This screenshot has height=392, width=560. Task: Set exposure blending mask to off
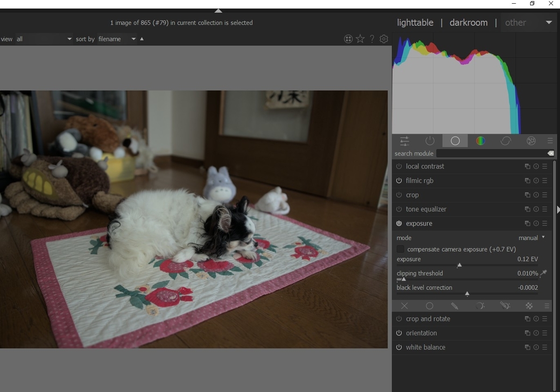click(404, 306)
